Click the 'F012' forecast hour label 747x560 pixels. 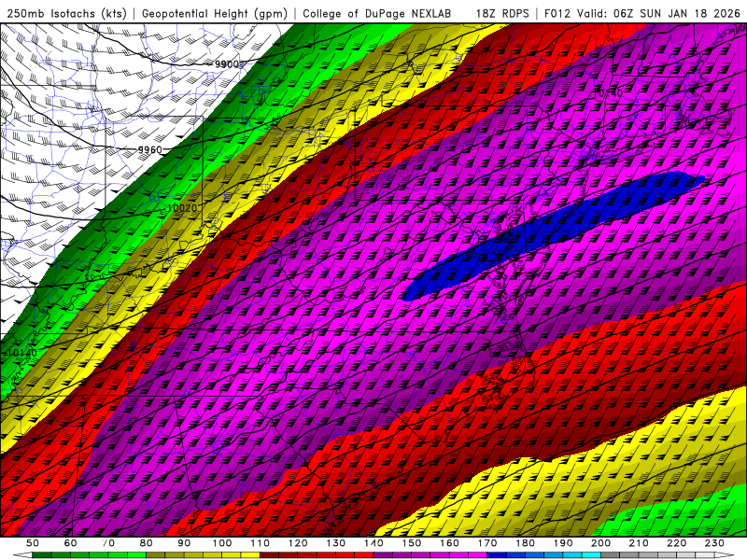557,14
